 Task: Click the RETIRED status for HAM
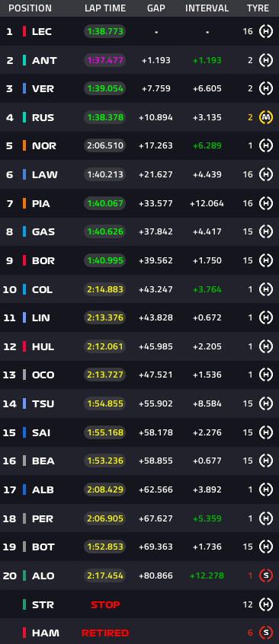105,633
